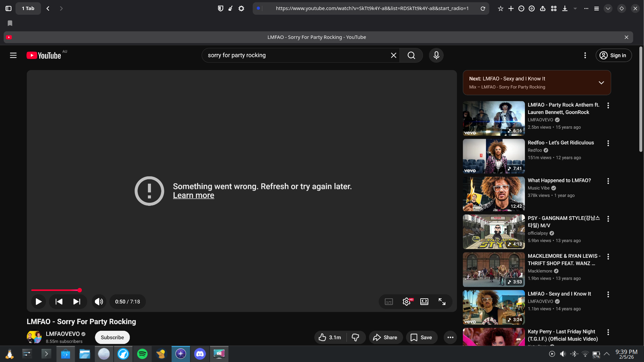Screen dimensions: 644x362
Task: Open browser downloads icon
Action: (x=565, y=8)
